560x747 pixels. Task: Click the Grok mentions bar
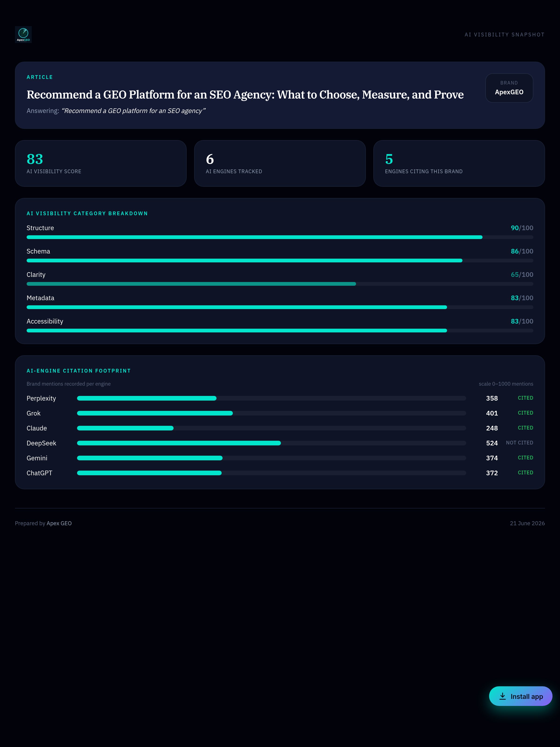point(271,413)
